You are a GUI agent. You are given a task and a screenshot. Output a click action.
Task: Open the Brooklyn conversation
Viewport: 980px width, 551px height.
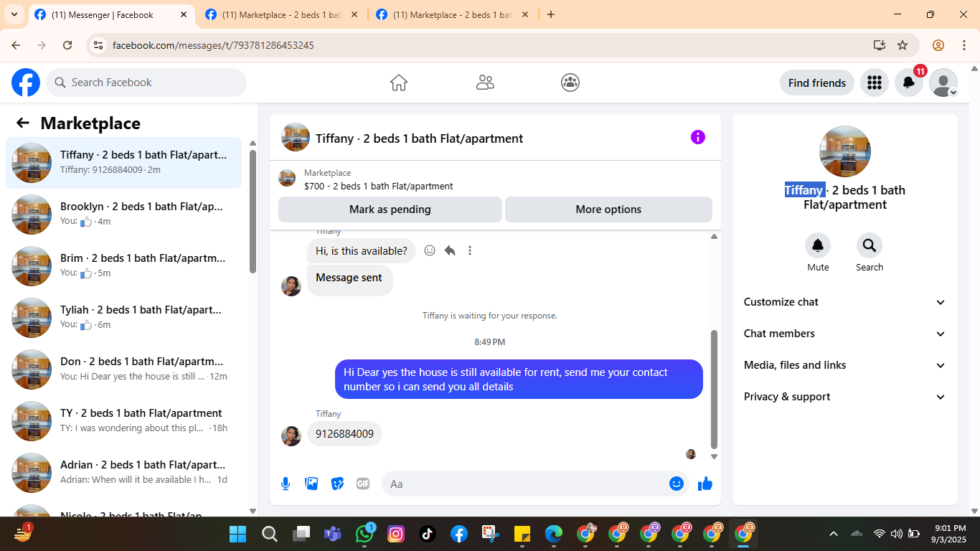[x=124, y=215]
